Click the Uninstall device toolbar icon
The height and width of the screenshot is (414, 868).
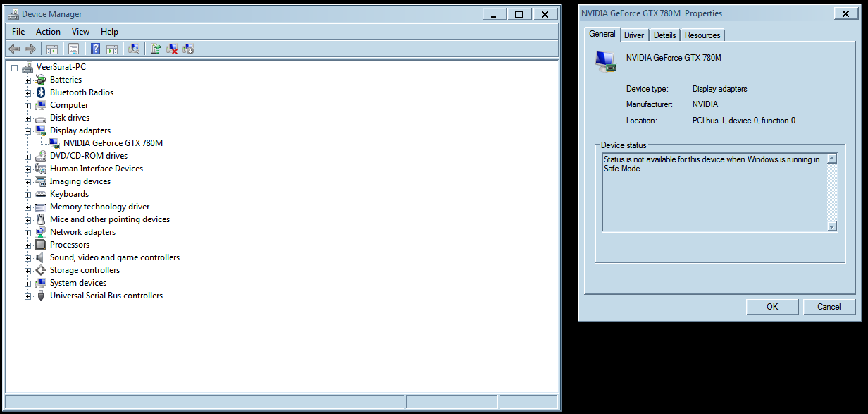point(172,49)
